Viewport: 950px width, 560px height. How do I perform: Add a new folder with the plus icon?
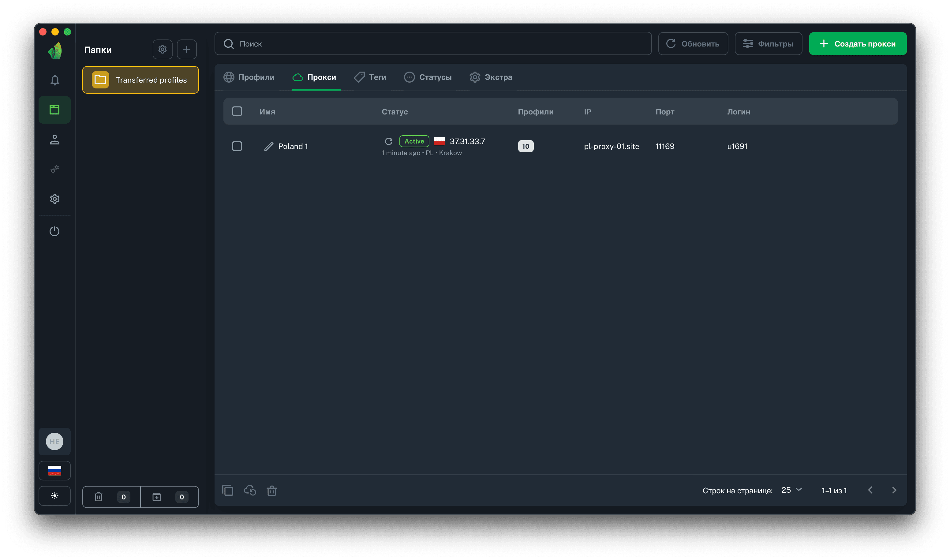(186, 50)
